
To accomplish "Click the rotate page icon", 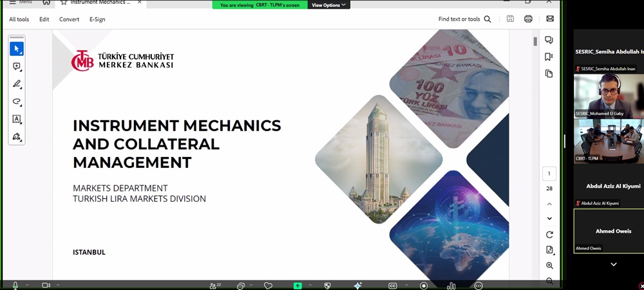I will pyautogui.click(x=549, y=235).
